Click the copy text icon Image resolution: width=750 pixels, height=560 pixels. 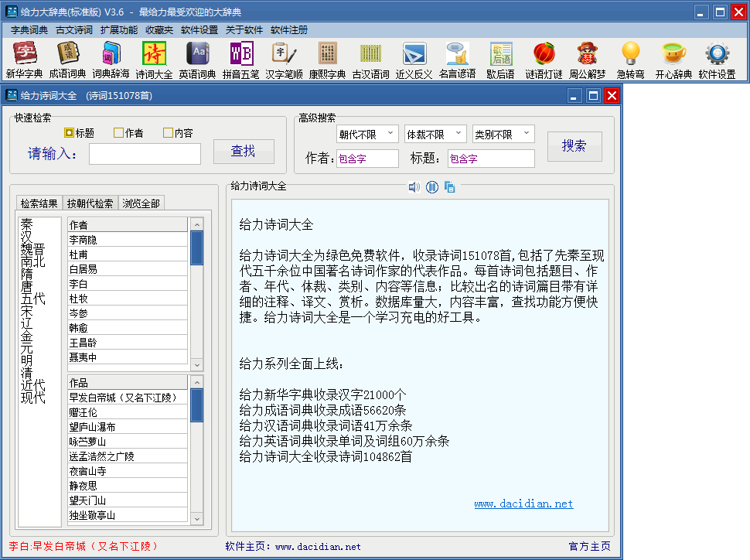click(450, 187)
